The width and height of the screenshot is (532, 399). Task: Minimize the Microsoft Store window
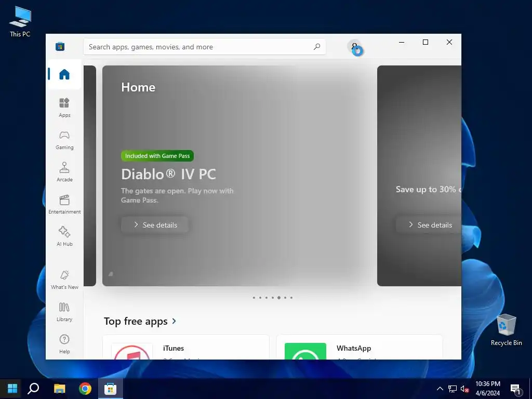(x=402, y=42)
